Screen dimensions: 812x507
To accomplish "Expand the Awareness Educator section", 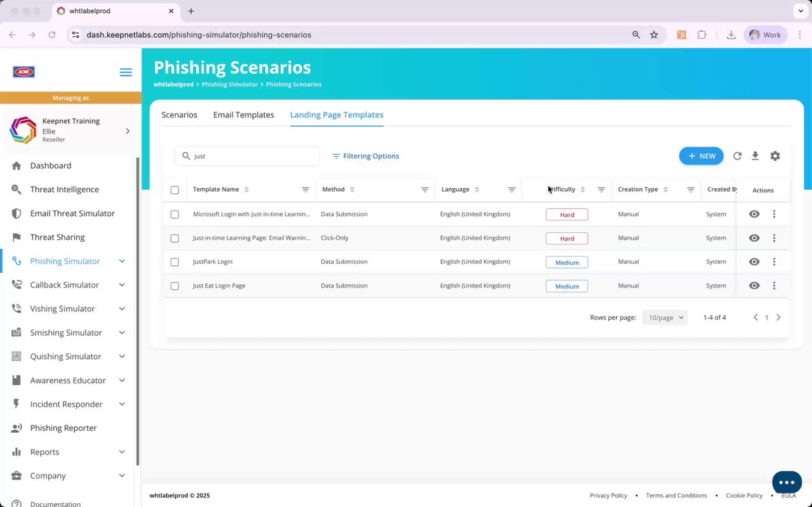I will [122, 380].
